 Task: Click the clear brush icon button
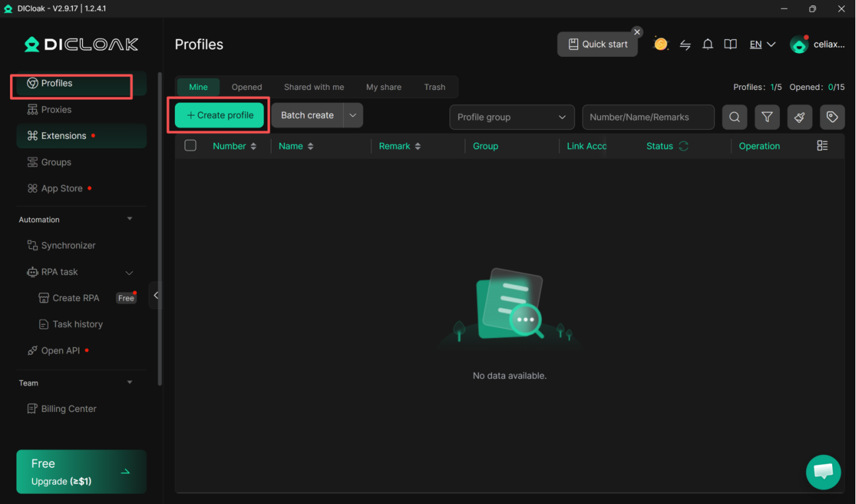tap(800, 117)
